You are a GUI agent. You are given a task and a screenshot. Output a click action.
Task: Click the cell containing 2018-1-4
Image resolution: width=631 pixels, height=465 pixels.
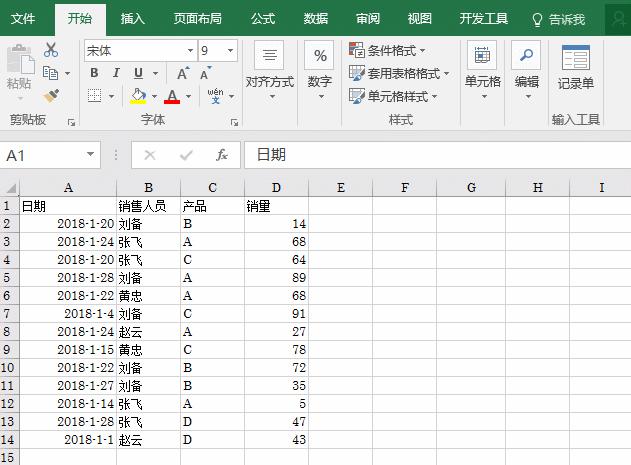pos(68,314)
